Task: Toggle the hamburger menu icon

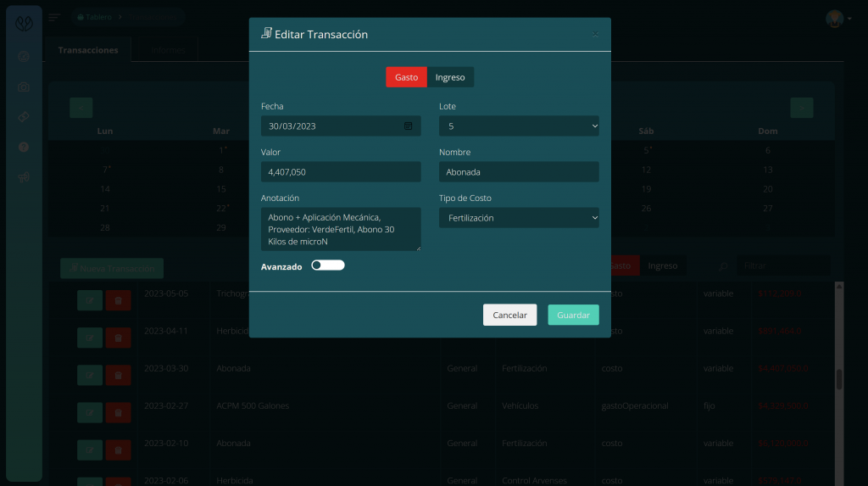Action: tap(53, 17)
